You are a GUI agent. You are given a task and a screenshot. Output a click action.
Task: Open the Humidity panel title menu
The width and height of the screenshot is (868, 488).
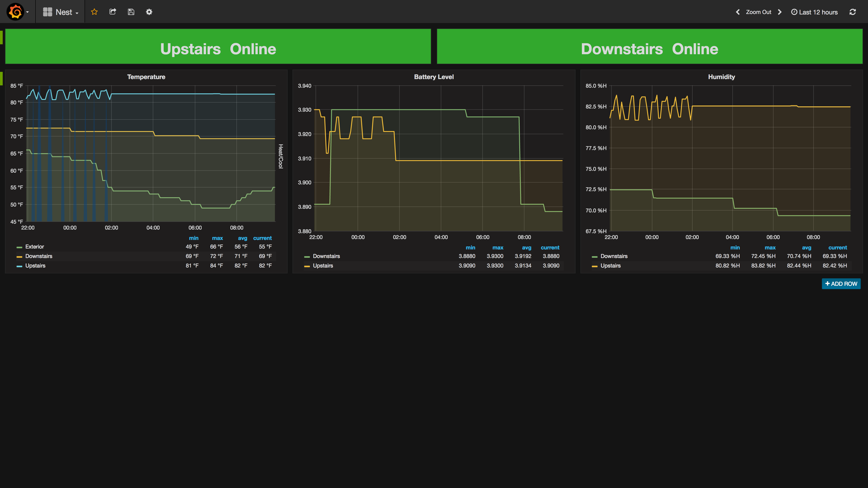721,77
